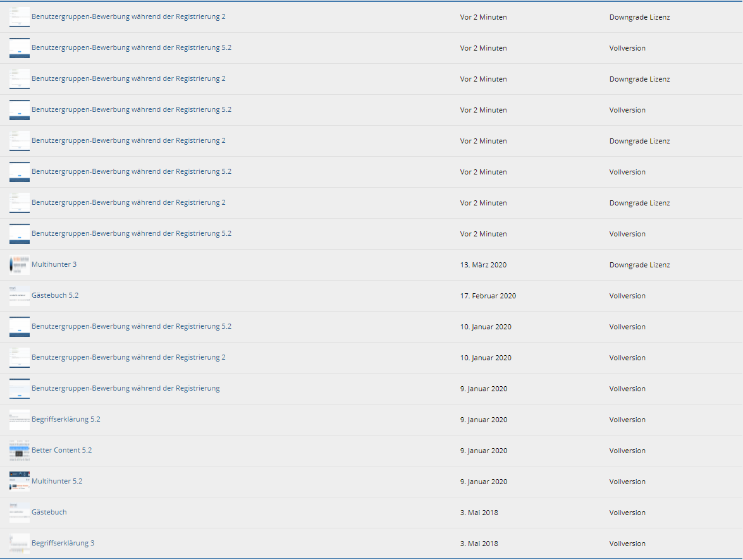
Task: Follow the Begriffserklärung 5.2 link
Action: tap(66, 419)
